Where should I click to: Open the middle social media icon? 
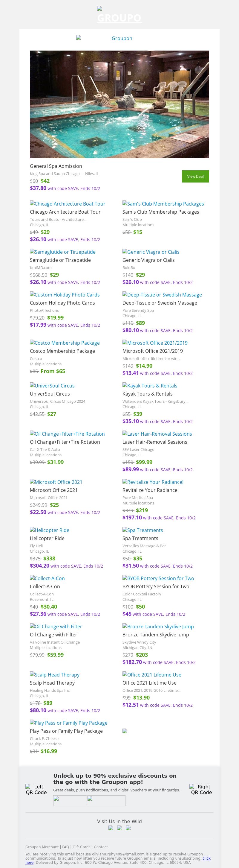point(119,828)
